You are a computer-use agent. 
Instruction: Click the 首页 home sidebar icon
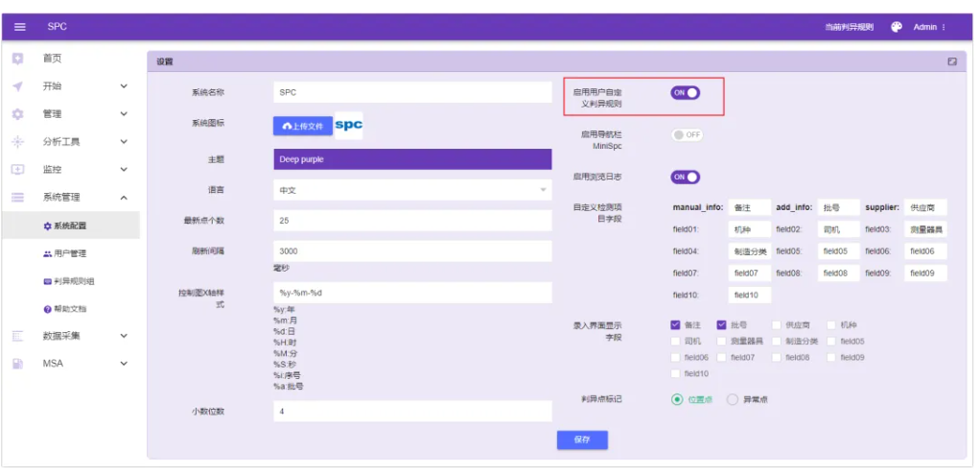[x=17, y=59]
